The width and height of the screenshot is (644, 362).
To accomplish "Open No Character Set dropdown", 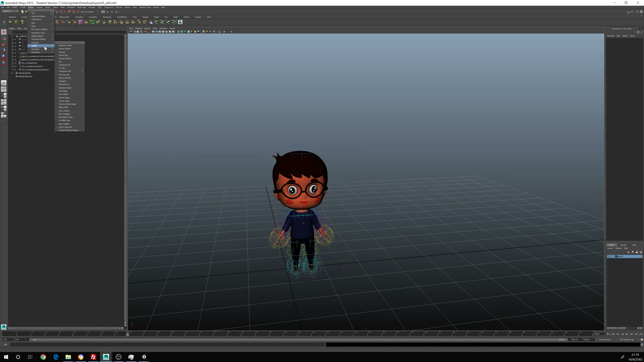I will [627, 340].
